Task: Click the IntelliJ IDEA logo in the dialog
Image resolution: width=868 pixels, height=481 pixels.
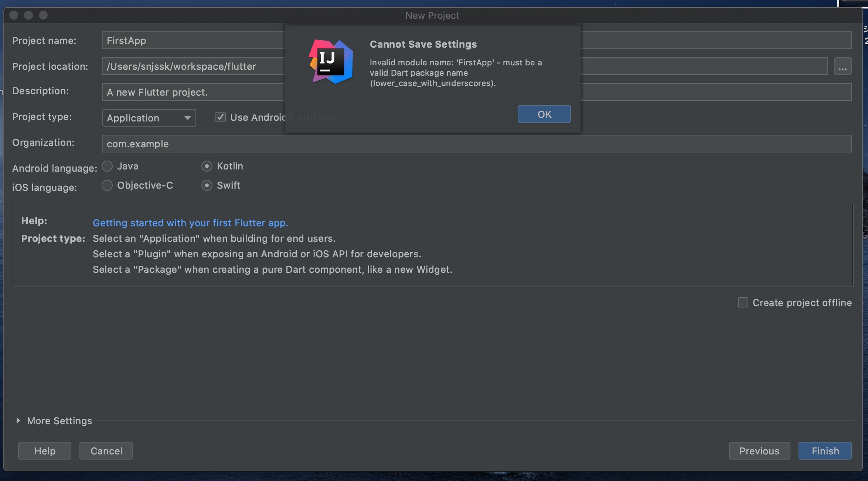Action: pos(330,62)
